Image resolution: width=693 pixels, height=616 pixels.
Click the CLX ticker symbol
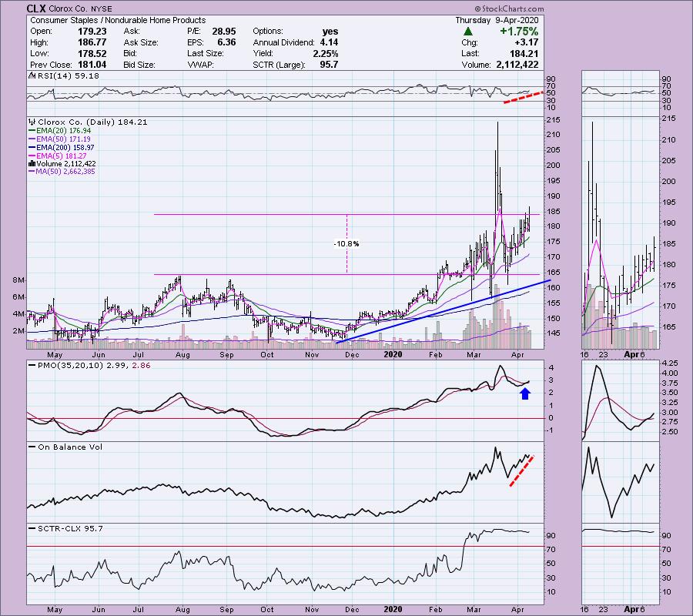tap(37, 8)
